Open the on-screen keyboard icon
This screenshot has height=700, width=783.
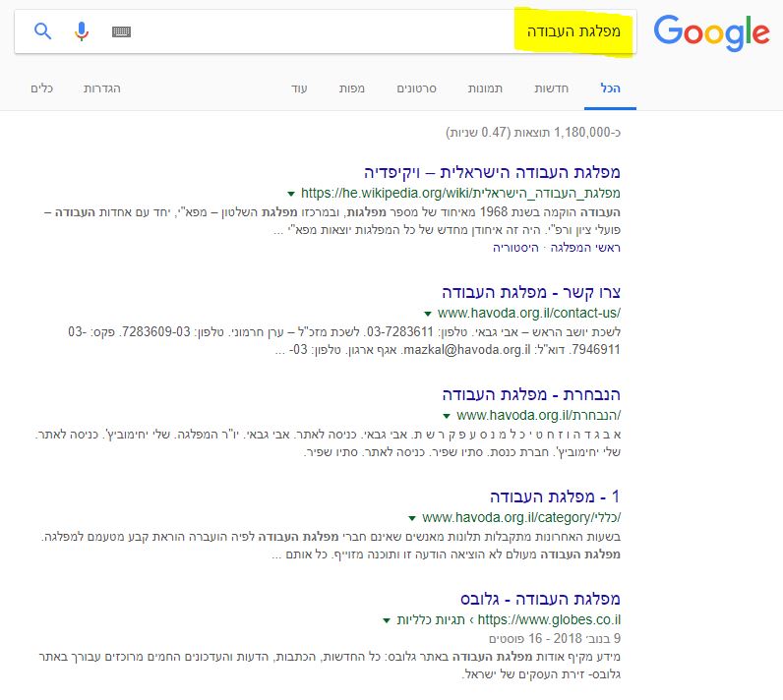121,31
